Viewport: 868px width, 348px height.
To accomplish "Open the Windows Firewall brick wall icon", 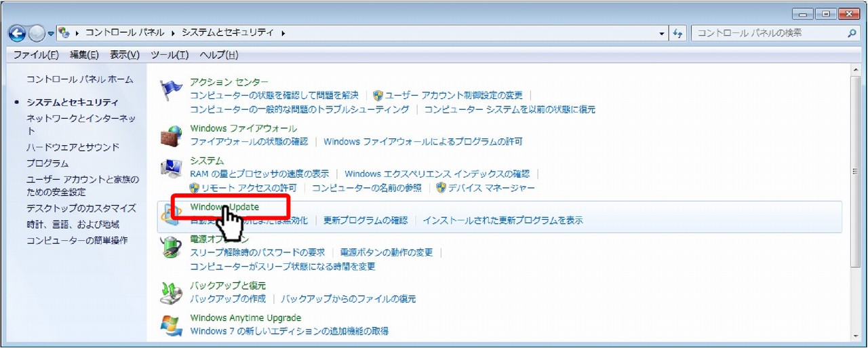I will (x=171, y=135).
